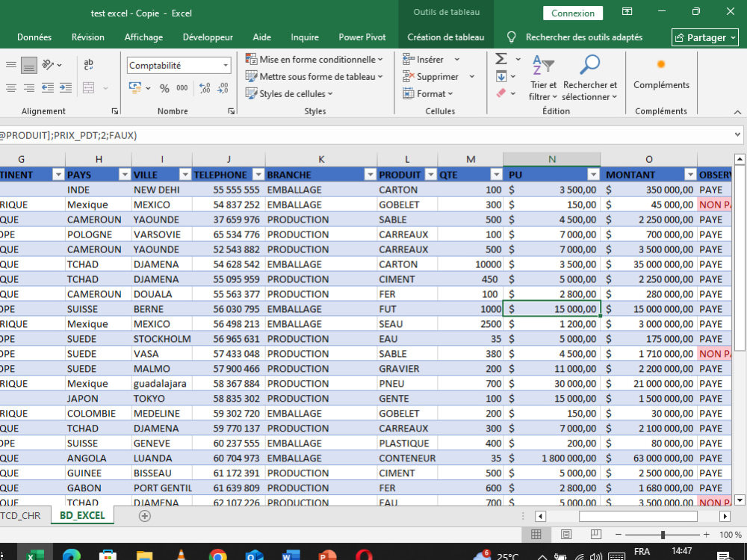Open PowerPoint from the taskbar
The height and width of the screenshot is (560, 747).
click(x=328, y=555)
